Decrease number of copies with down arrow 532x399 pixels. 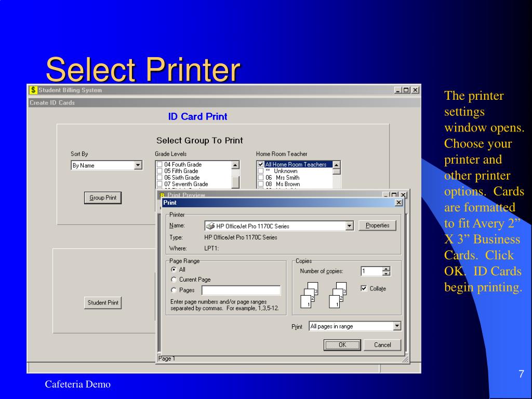point(386,273)
